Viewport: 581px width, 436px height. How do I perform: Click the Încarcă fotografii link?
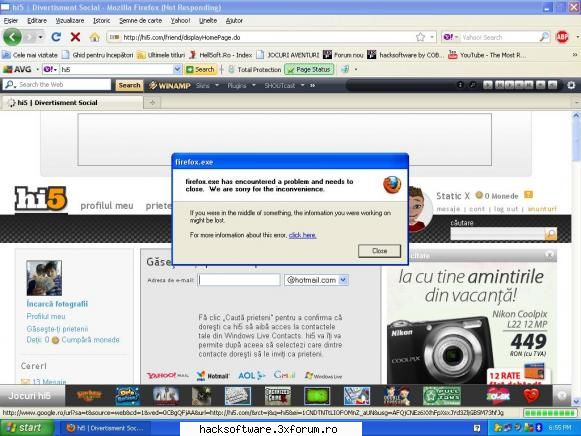point(57,304)
